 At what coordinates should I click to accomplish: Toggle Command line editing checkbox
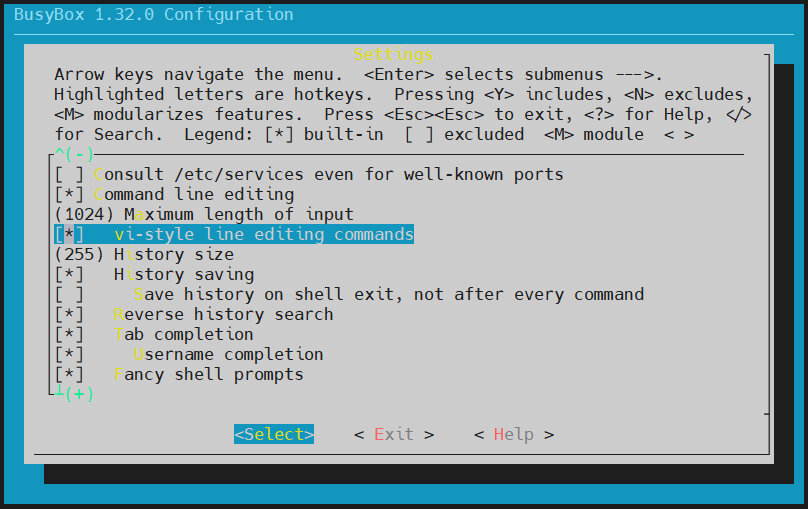click(69, 194)
